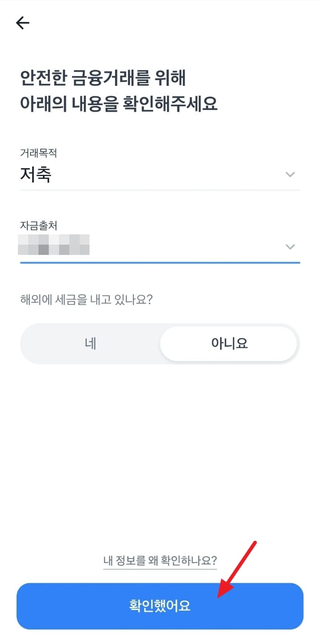Tap the back arrow at top left
Image resolution: width=320 pixels, height=644 pixels.
(22, 22)
